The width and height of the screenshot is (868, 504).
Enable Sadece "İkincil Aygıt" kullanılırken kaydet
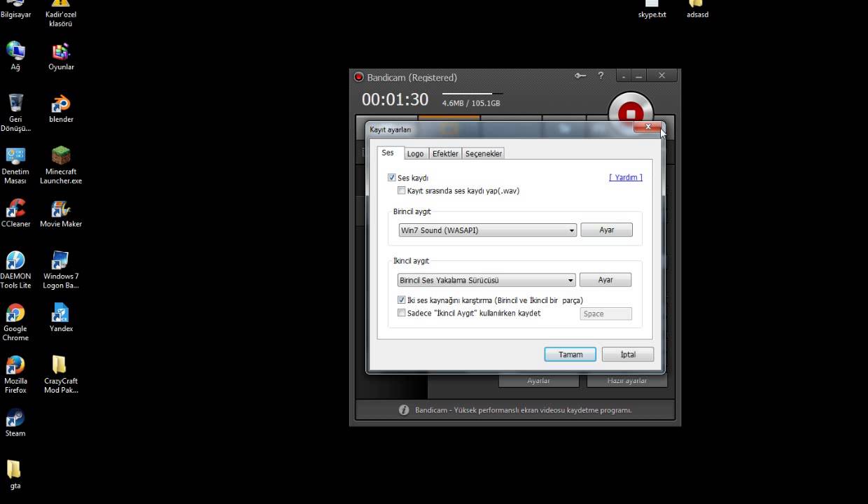(402, 313)
